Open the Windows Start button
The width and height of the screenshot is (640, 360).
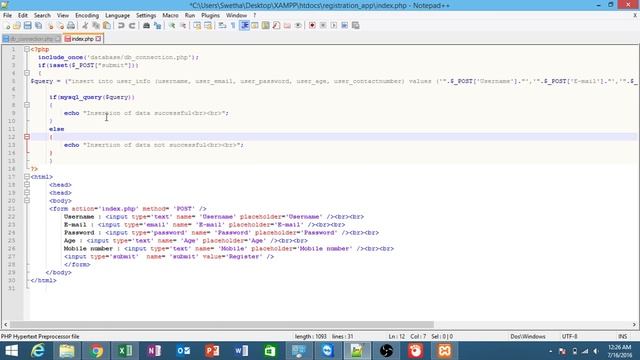(11, 351)
